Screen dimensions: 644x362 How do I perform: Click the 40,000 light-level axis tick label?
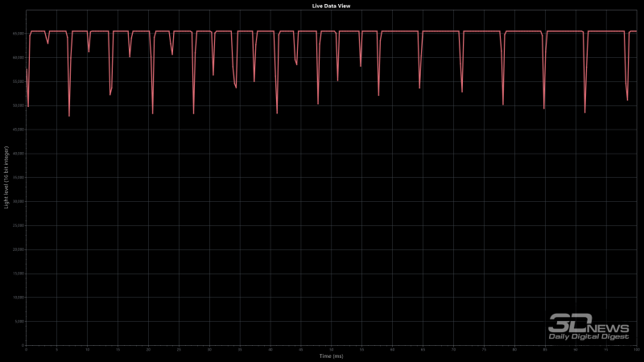(x=17, y=154)
